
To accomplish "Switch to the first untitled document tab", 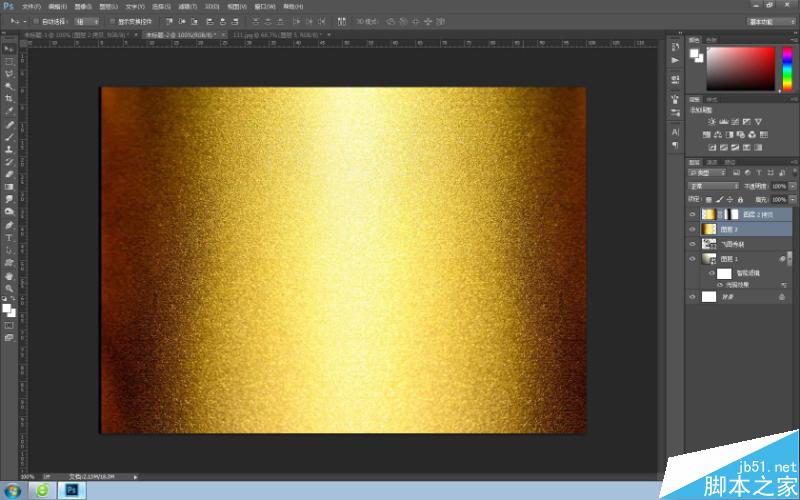I will [x=78, y=35].
